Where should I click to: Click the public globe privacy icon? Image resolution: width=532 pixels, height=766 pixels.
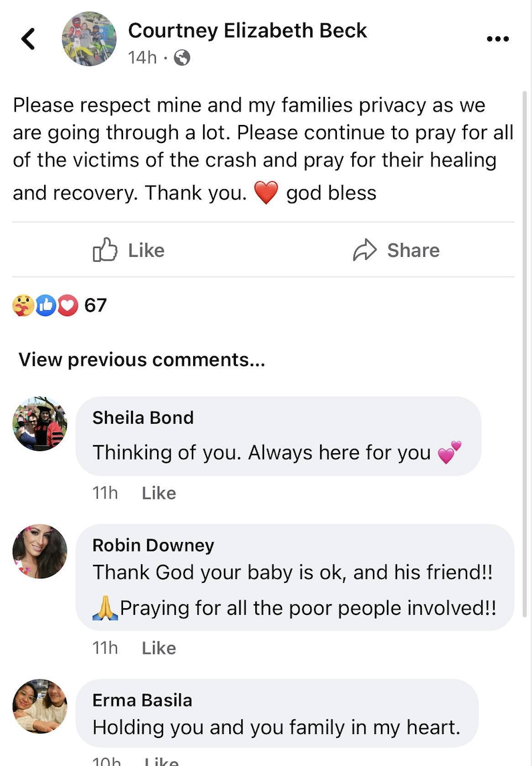pos(182,58)
